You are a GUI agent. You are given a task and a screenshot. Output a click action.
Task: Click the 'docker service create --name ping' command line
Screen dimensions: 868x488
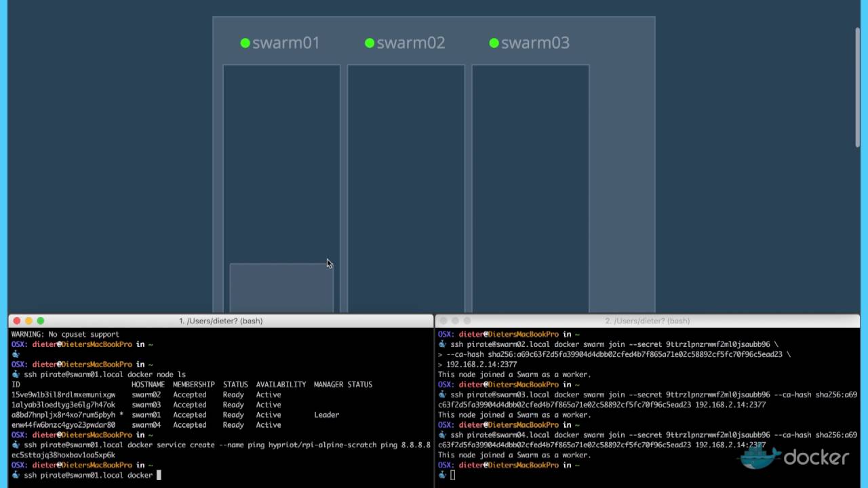coord(227,445)
